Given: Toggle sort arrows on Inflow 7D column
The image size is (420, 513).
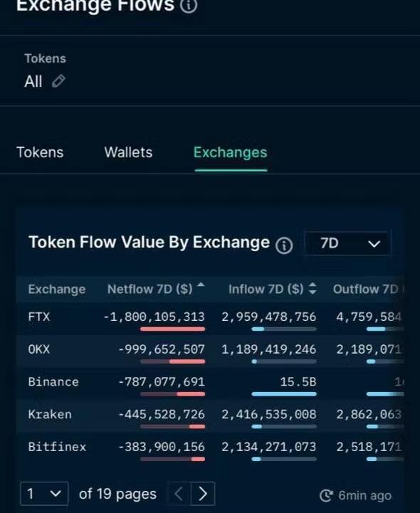Looking at the screenshot, I should (313, 288).
